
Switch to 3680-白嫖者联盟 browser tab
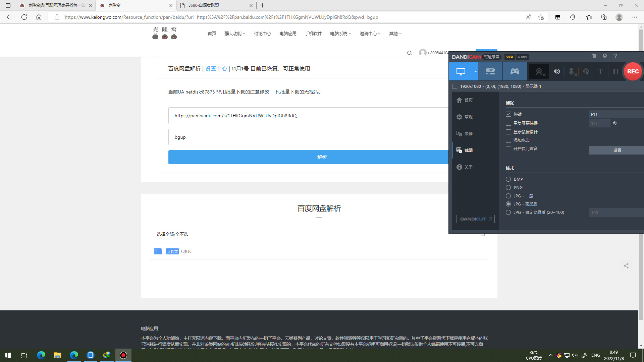point(216,5)
